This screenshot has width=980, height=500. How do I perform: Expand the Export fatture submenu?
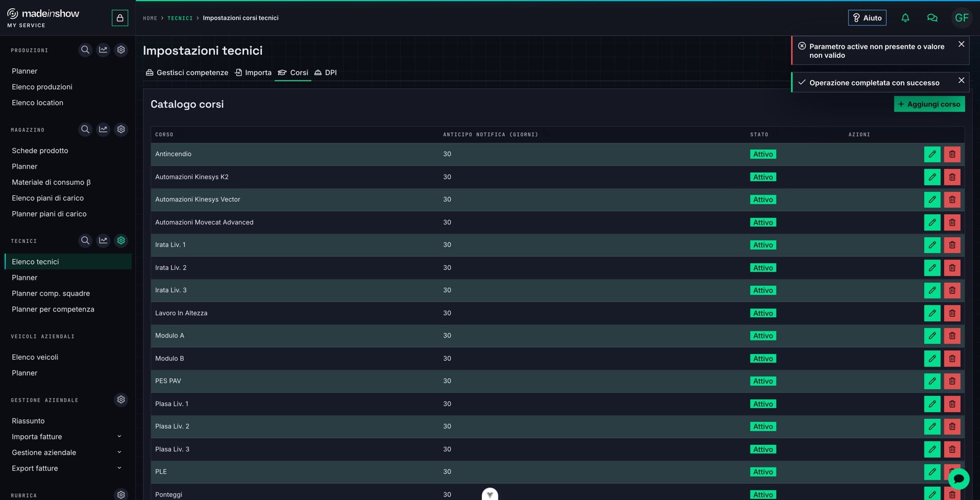[x=119, y=468]
